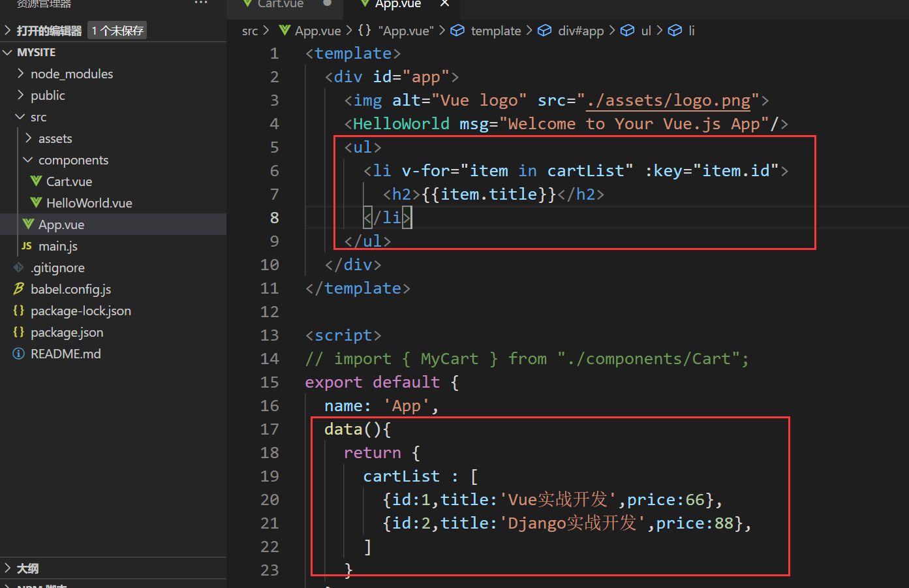Open package-lock.json in the file tree
Screen dimensions: 909x588
point(80,311)
